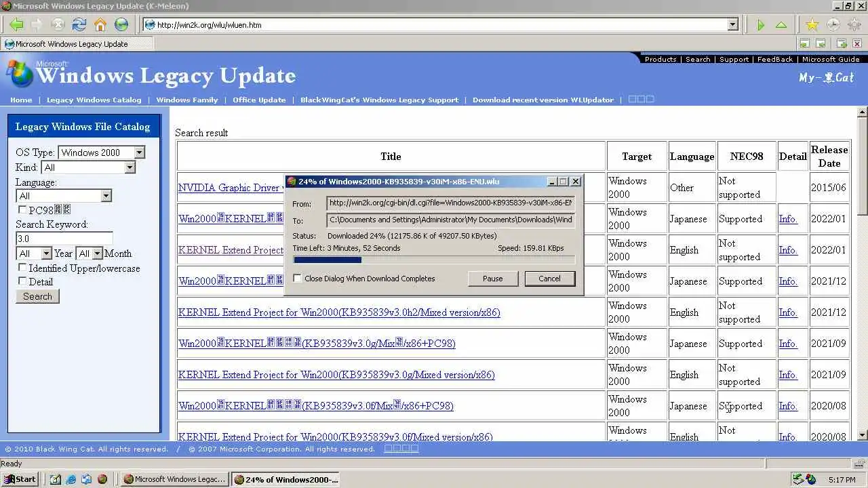Launch Outlook Express from quick launch

pyautogui.click(x=87, y=479)
